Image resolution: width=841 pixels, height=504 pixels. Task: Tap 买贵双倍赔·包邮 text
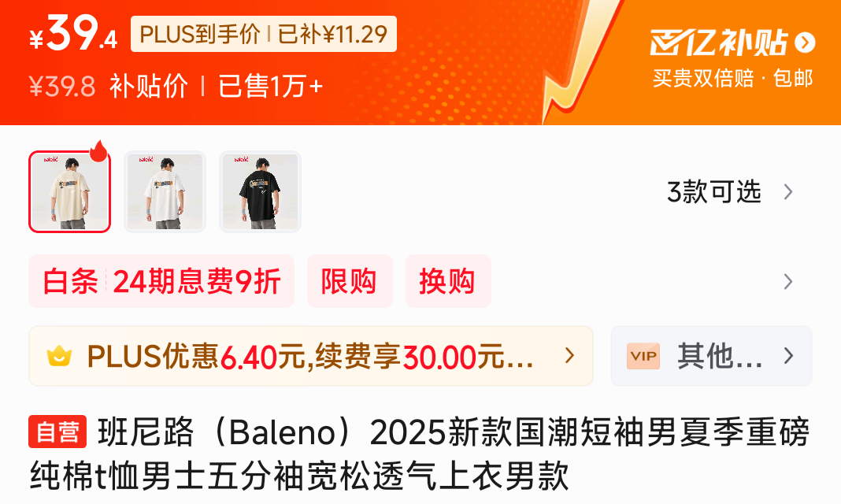[732, 79]
